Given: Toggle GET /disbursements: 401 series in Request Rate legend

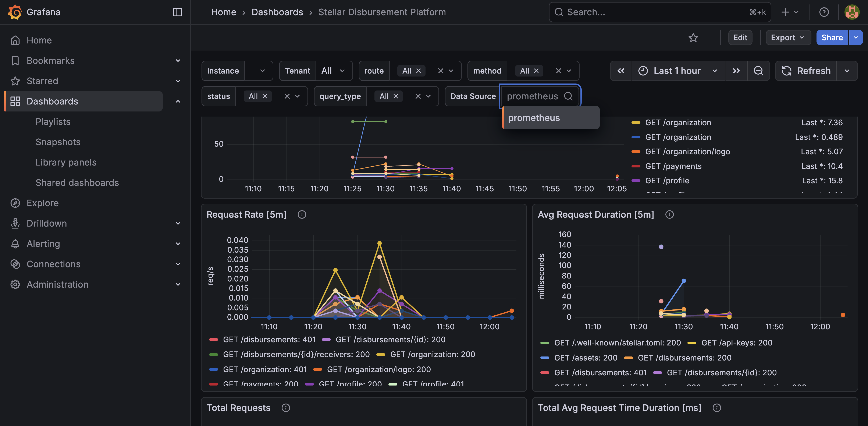Looking at the screenshot, I should coord(269,340).
